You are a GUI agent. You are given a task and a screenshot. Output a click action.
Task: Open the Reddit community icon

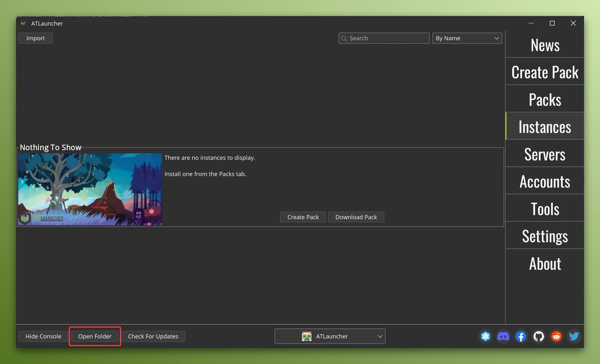556,336
